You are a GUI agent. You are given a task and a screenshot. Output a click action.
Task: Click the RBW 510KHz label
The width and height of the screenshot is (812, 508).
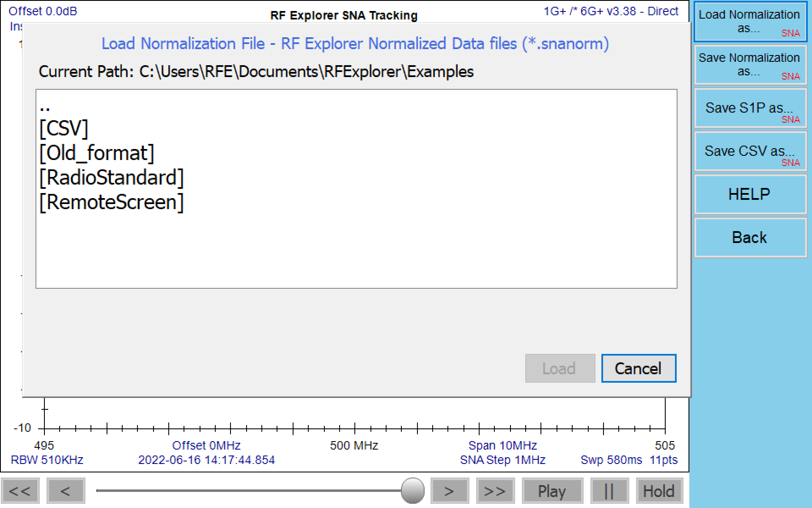coord(47,460)
